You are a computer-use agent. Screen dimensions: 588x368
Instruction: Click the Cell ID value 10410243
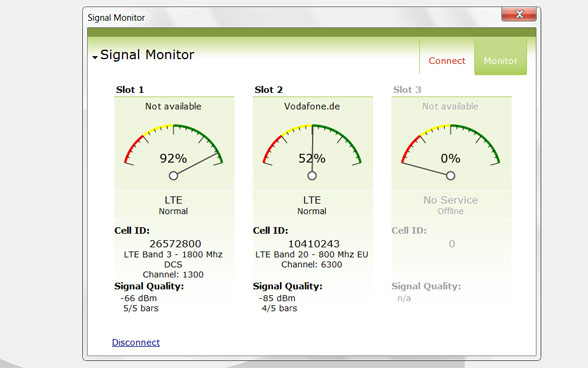(x=314, y=244)
